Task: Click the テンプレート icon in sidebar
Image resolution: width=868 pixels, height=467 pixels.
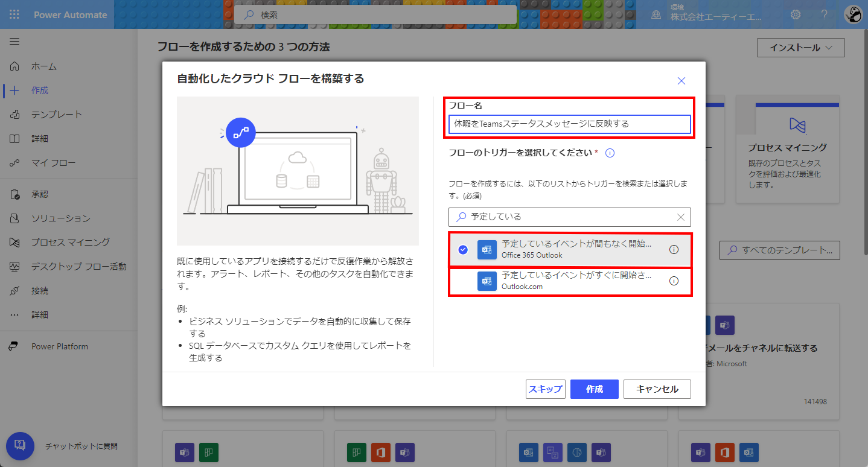Action: [15, 115]
